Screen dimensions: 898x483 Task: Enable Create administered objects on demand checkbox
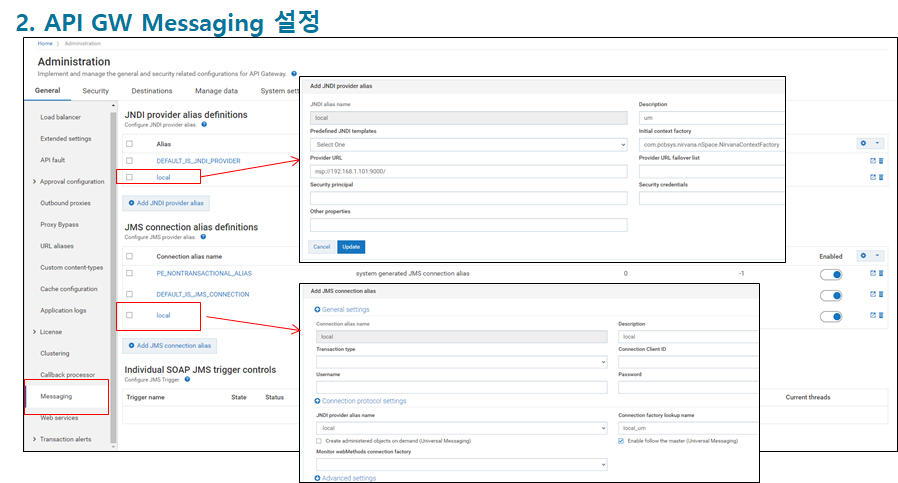click(319, 440)
